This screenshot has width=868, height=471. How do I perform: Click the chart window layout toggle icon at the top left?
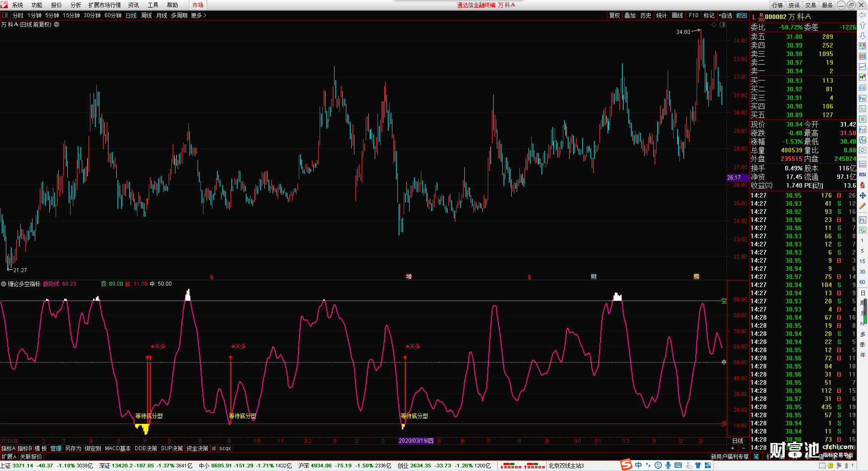click(x=5, y=15)
